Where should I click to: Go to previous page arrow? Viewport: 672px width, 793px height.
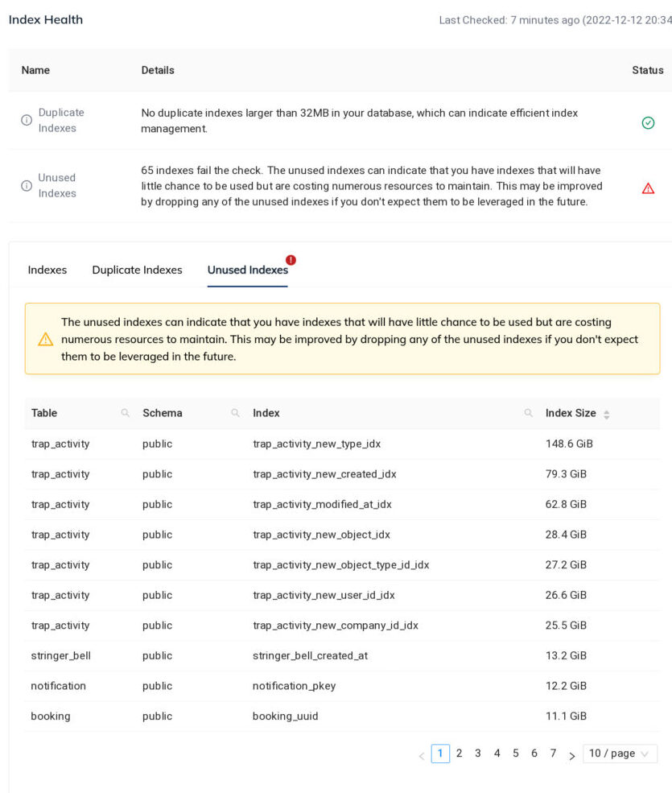422,756
